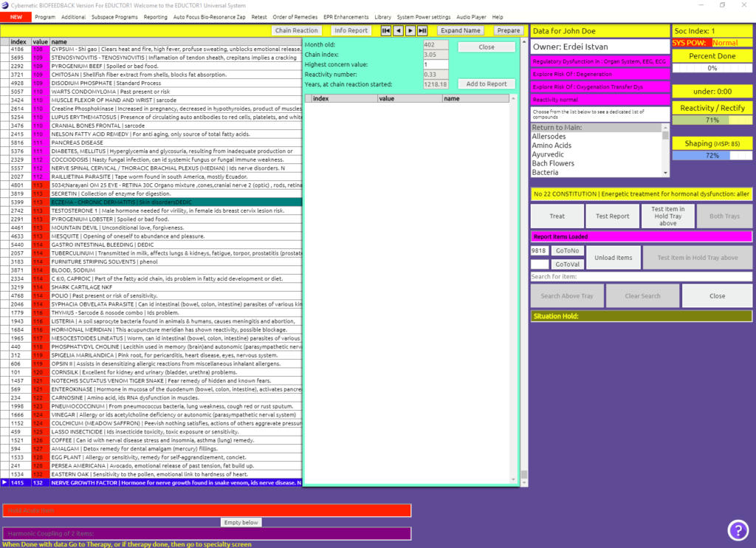Screen dimensions: 756x548
Task: Click the Shaping 72% progress bar
Action: [x=712, y=156]
